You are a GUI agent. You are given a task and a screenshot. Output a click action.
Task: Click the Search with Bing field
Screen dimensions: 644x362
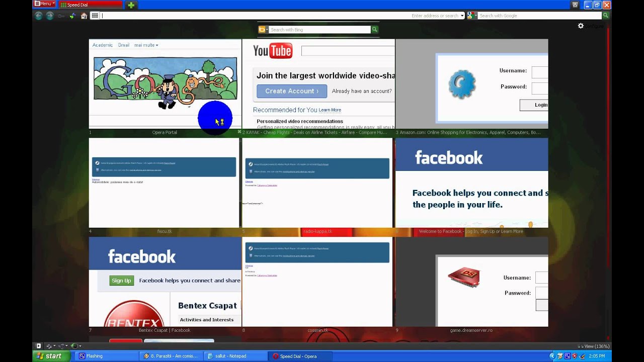tap(319, 30)
